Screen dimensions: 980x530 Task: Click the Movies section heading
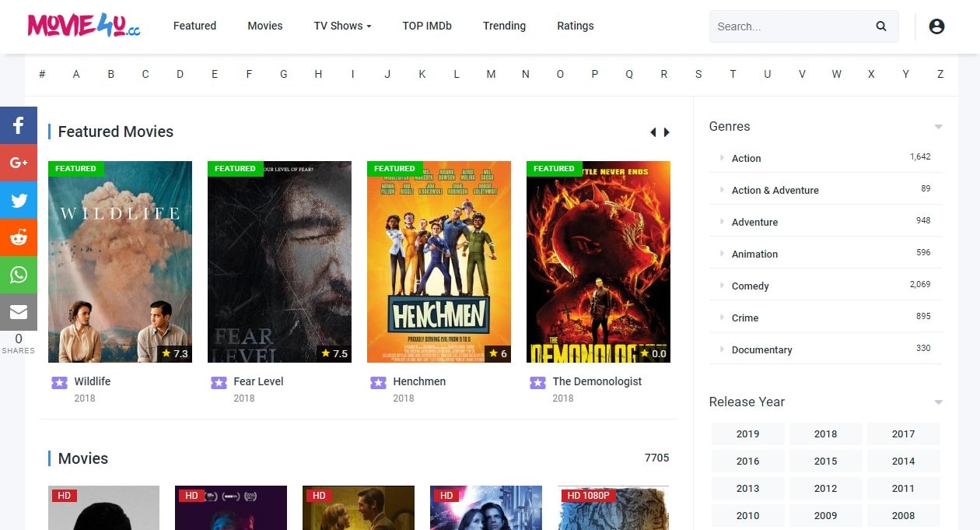click(83, 458)
